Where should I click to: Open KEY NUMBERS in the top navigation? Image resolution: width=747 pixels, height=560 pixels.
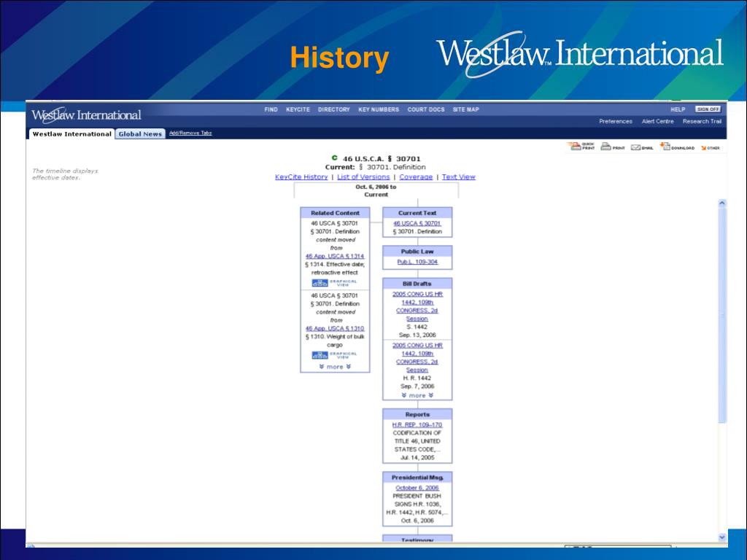(379, 109)
